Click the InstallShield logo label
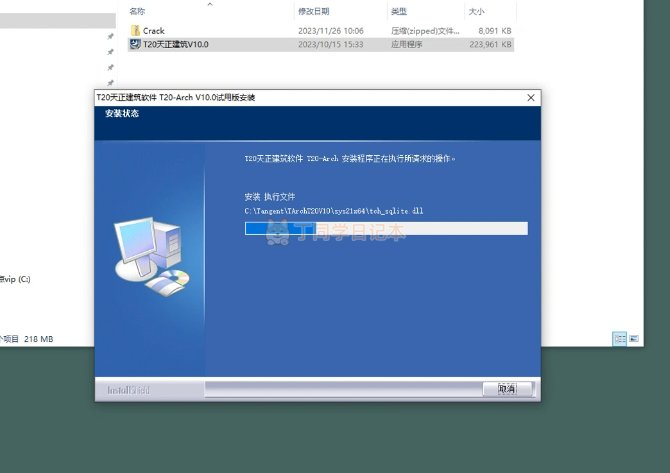 (128, 390)
